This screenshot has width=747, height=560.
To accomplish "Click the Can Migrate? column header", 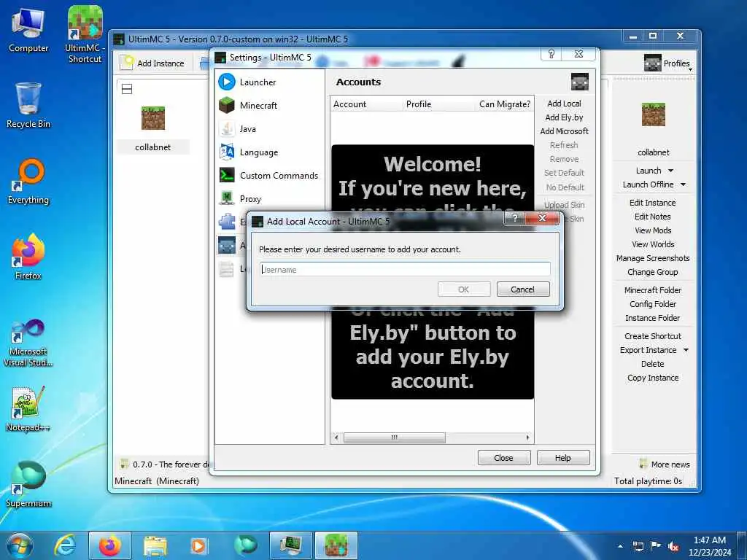I will tap(505, 104).
